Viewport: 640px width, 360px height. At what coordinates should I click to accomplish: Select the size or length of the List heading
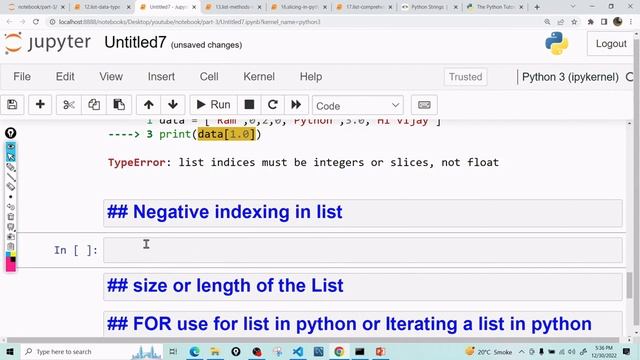click(x=362, y=287)
